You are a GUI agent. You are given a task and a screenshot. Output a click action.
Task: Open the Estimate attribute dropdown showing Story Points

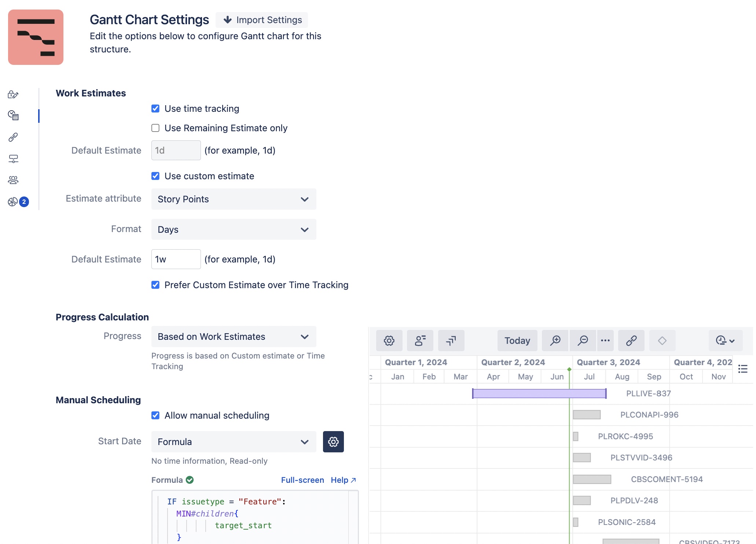[233, 199]
